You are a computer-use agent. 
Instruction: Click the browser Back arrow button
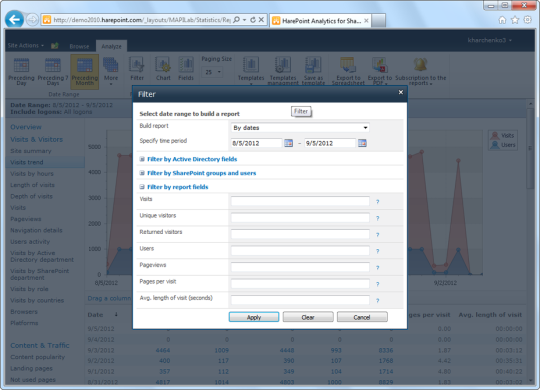pyautogui.click(x=14, y=20)
